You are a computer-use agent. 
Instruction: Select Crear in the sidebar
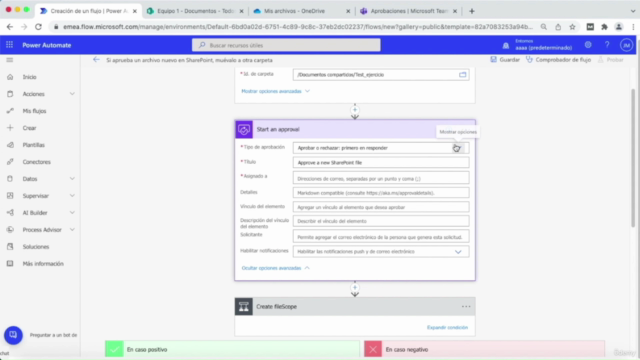click(x=29, y=128)
